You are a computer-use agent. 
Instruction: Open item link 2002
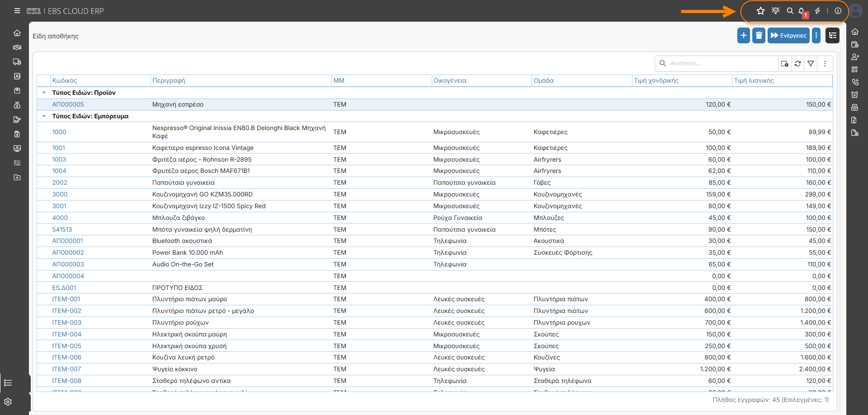tap(60, 182)
